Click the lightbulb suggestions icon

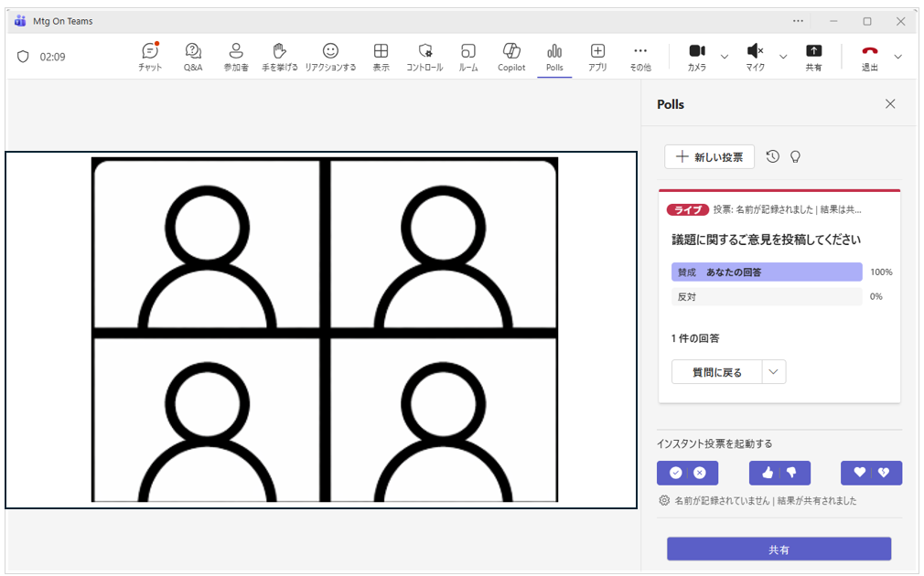[x=796, y=156]
